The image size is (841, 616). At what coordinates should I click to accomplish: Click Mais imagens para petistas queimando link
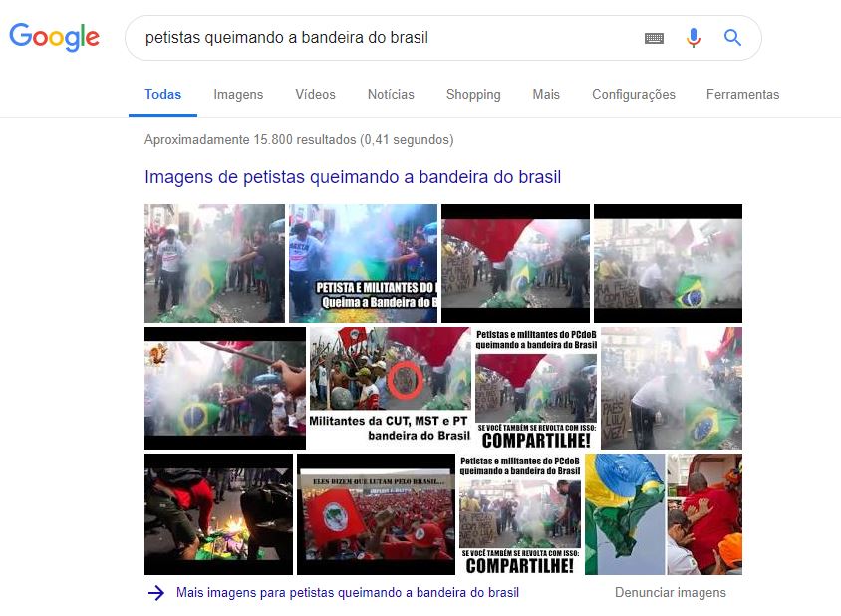[x=348, y=593]
